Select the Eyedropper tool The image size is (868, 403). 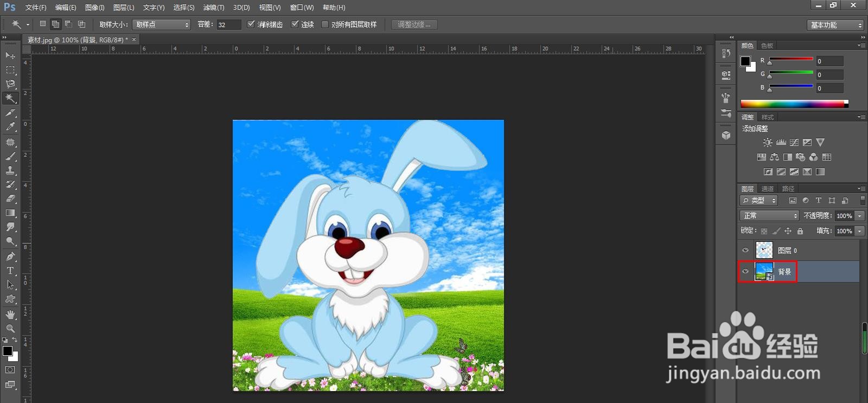10,127
